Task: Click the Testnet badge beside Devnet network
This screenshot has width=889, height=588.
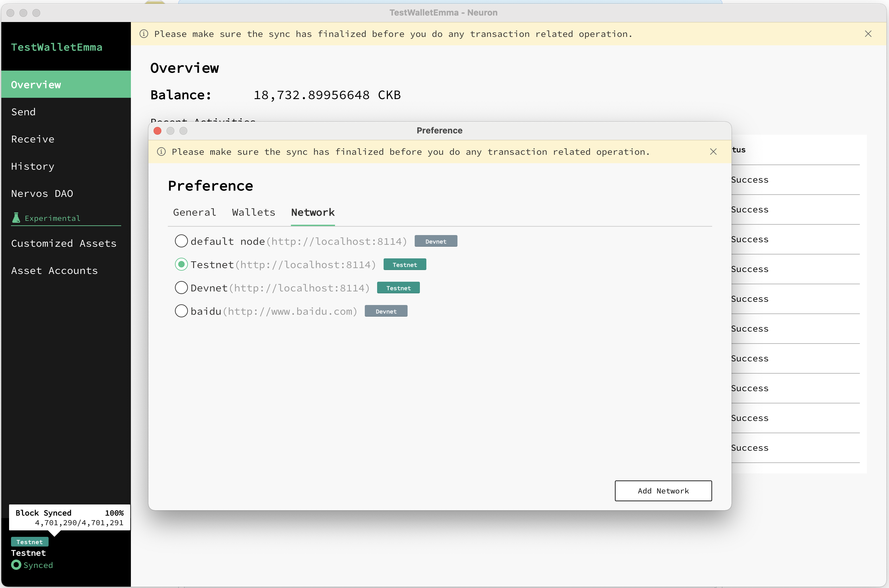Action: (398, 288)
